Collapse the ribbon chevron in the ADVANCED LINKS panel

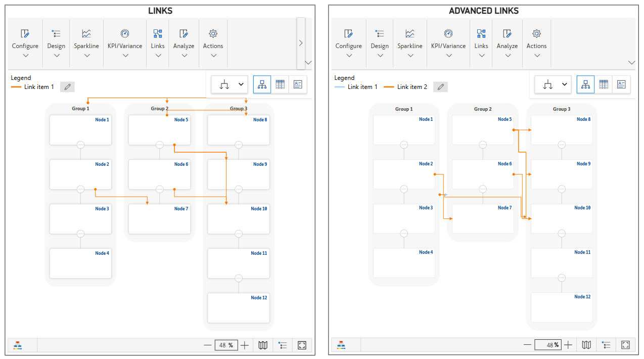coord(631,63)
